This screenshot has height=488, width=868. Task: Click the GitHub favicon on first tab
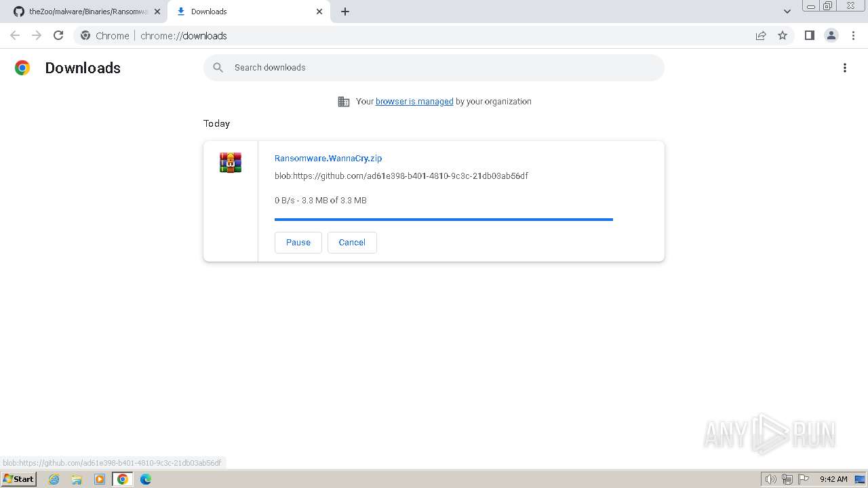(x=19, y=12)
